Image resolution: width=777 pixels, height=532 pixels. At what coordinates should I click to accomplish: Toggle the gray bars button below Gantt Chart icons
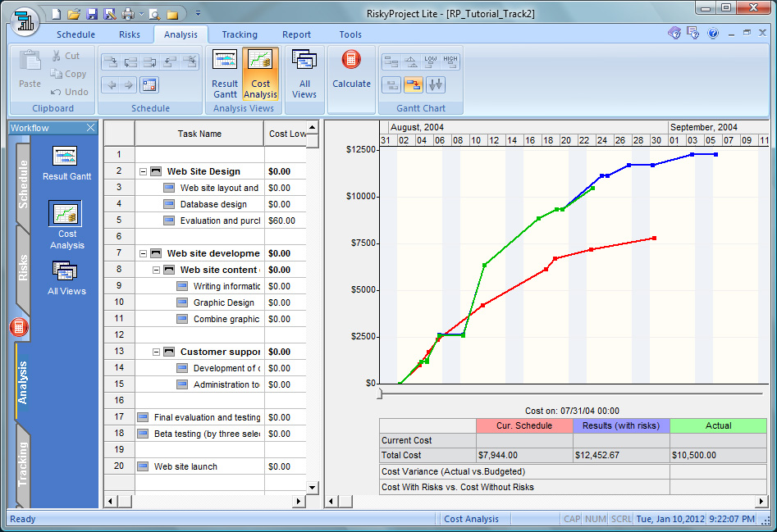click(x=391, y=84)
